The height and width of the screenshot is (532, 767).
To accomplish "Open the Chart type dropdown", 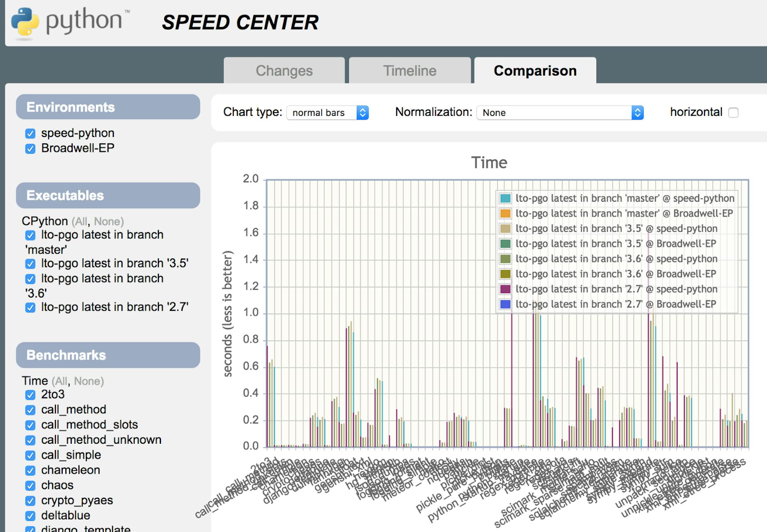I will (x=328, y=113).
